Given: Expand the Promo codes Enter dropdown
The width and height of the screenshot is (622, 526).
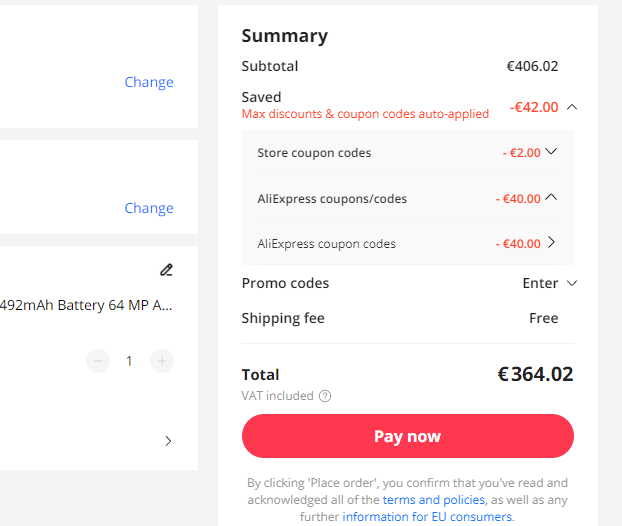Looking at the screenshot, I should click(x=550, y=283).
